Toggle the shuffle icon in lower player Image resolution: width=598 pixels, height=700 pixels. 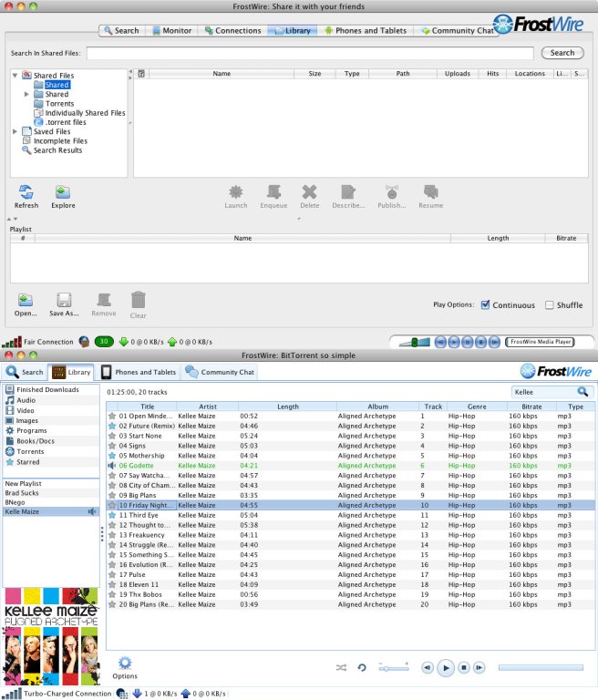click(x=341, y=668)
